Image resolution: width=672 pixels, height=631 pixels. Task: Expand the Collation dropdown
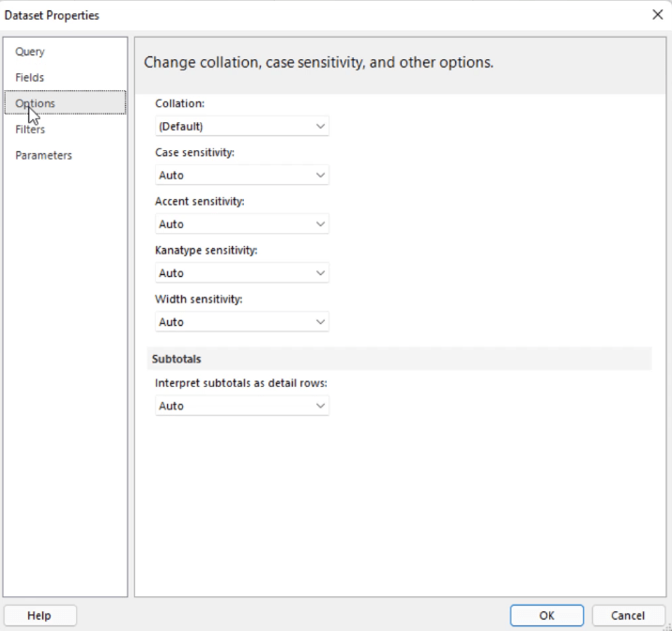(x=242, y=127)
